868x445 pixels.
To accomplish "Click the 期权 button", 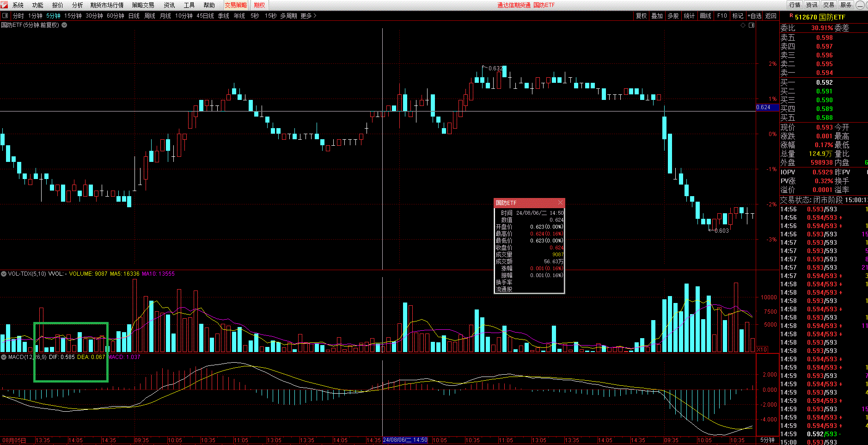I will click(x=260, y=5).
